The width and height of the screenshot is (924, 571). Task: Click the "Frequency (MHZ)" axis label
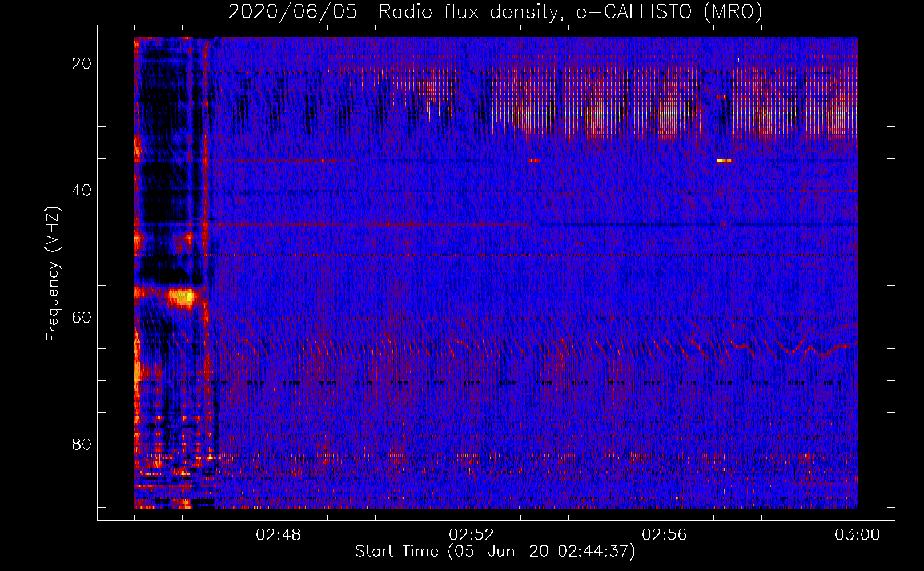(53, 274)
